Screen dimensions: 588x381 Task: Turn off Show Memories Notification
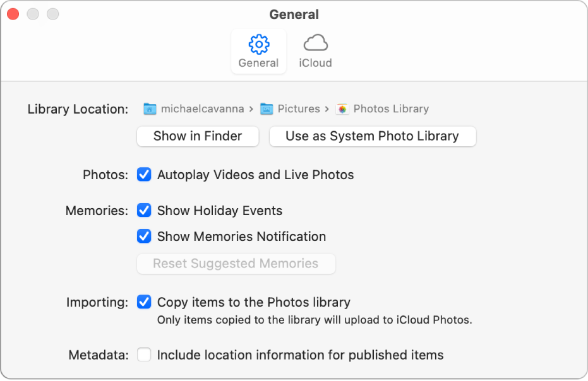click(144, 237)
